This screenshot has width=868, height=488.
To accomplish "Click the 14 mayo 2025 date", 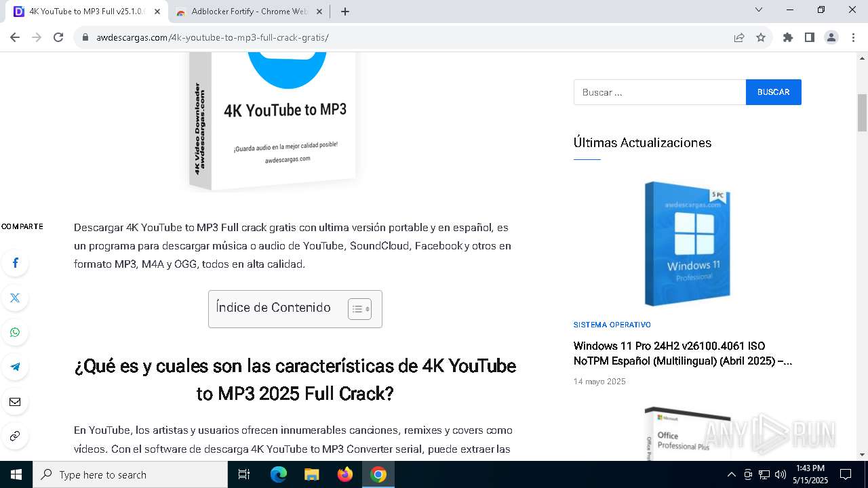I will pos(599,382).
